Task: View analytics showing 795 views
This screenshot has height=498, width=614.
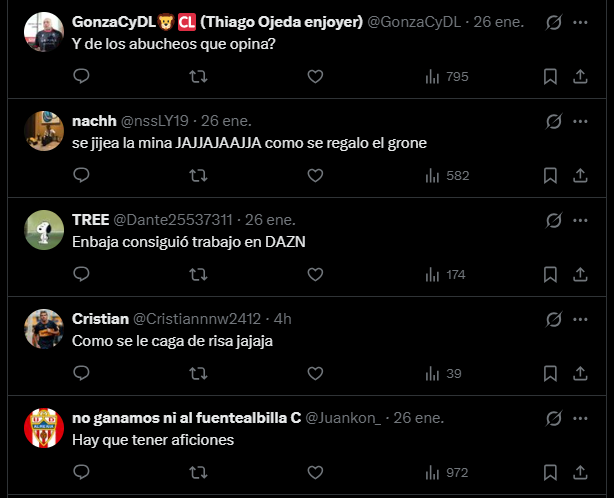Action: coord(446,77)
